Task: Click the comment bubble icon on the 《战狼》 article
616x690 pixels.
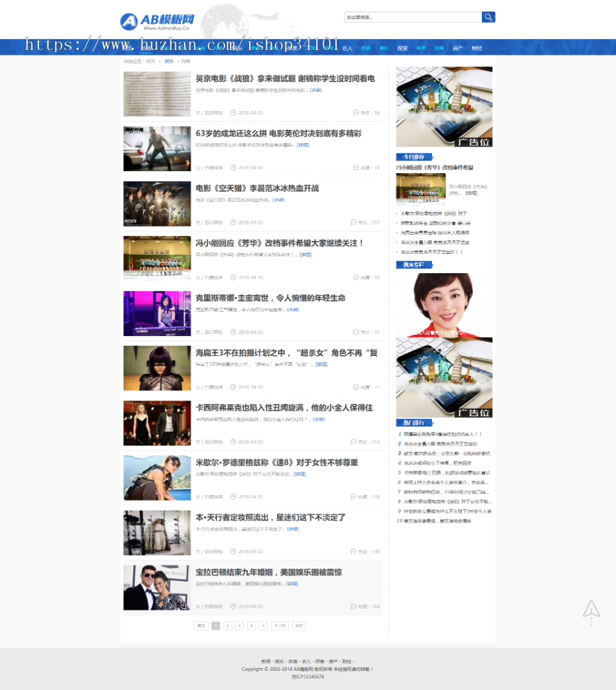Action: point(355,113)
